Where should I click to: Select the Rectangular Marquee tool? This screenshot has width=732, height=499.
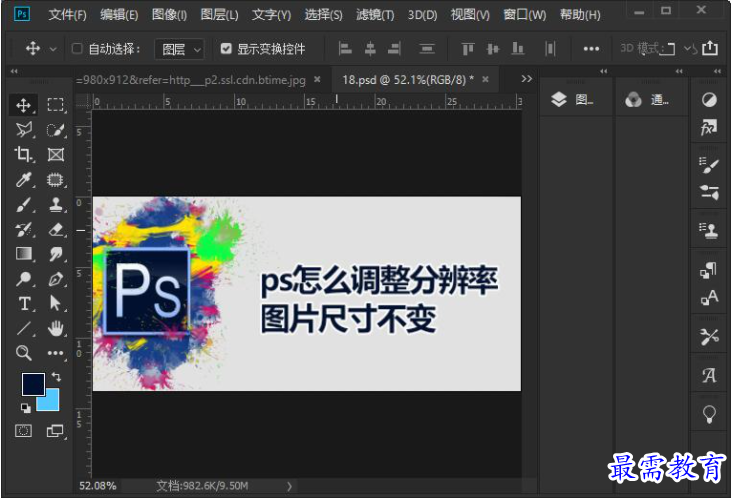coord(56,105)
